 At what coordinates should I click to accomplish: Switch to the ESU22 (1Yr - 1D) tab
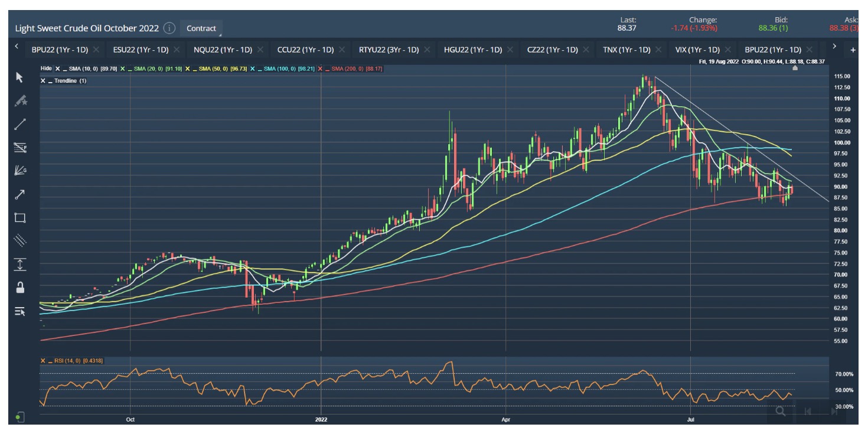coord(141,50)
